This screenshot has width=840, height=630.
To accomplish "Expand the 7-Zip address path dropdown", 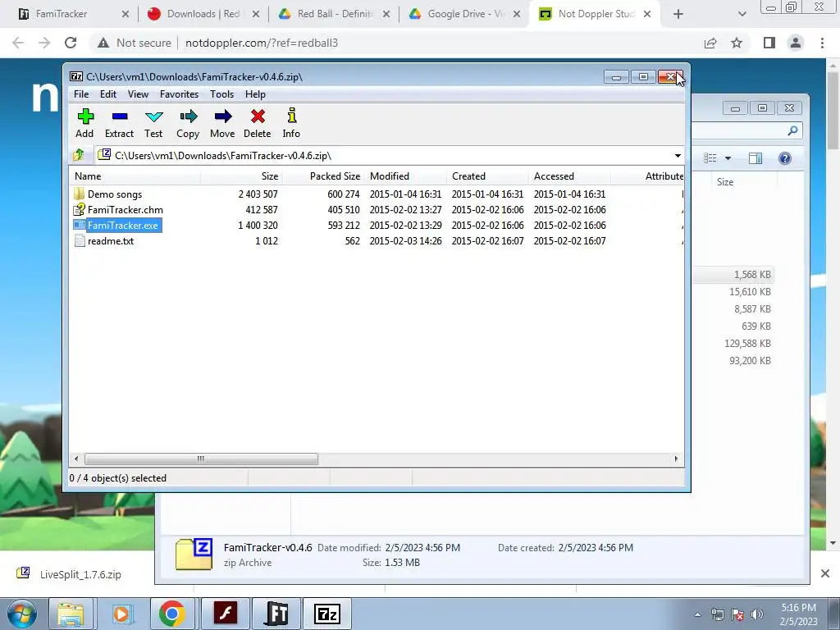I will (x=678, y=156).
